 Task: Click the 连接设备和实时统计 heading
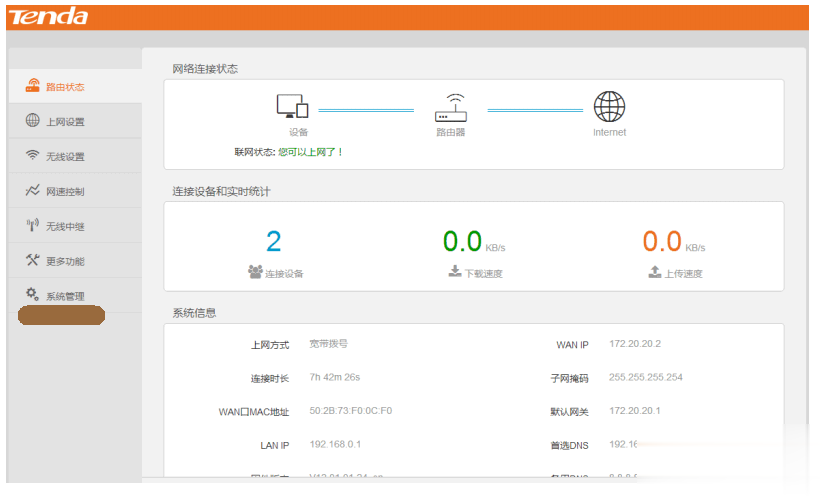click(x=222, y=191)
